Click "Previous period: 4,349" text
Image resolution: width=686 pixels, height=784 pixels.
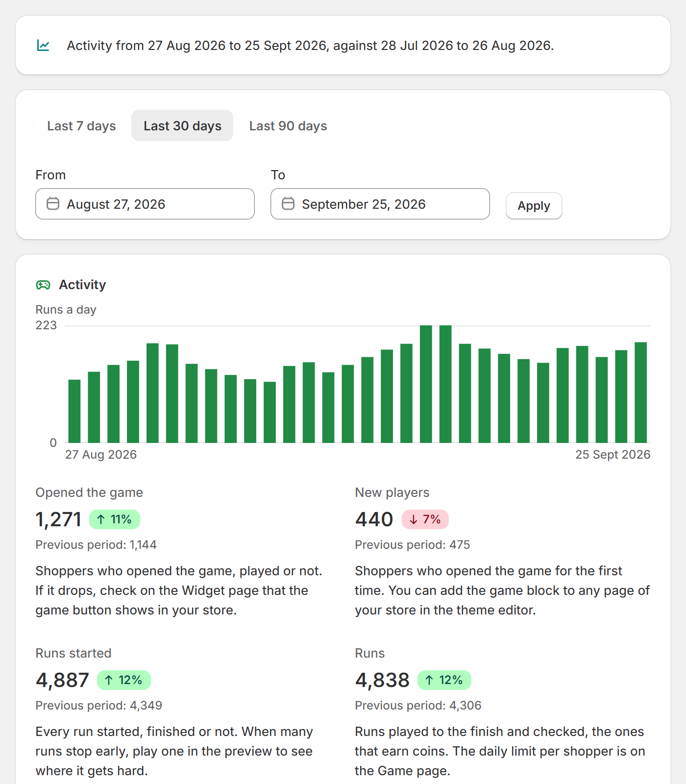tap(99, 706)
